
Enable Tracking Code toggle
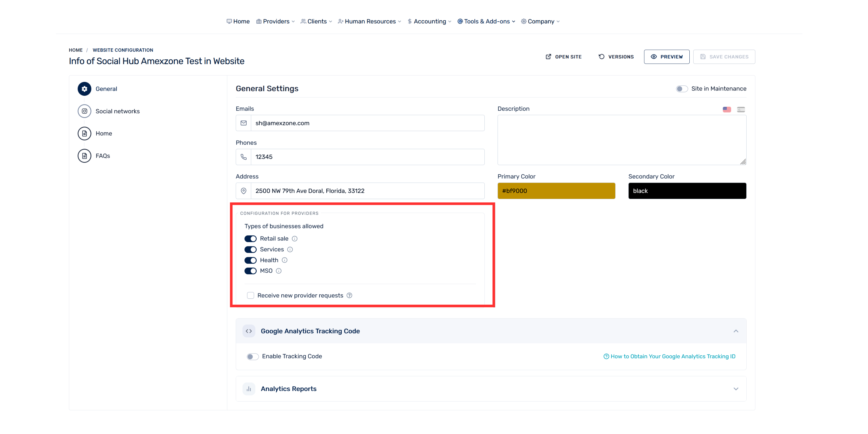click(x=252, y=357)
